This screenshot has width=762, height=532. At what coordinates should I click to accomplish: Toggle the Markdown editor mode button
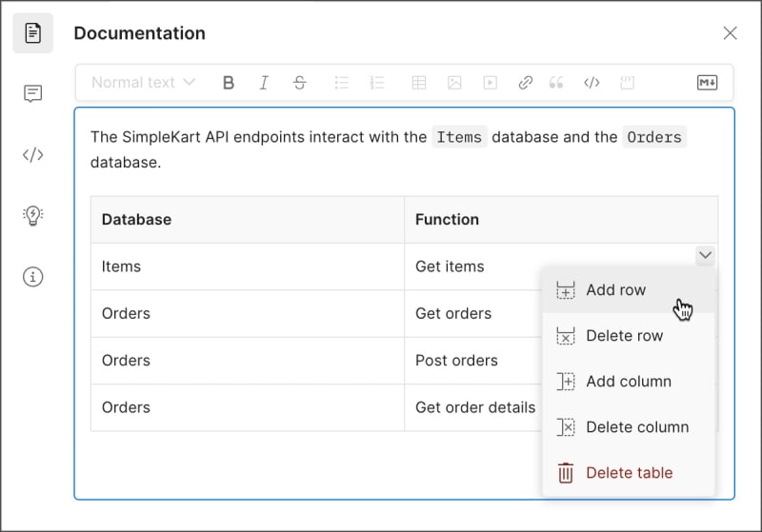pyautogui.click(x=707, y=83)
